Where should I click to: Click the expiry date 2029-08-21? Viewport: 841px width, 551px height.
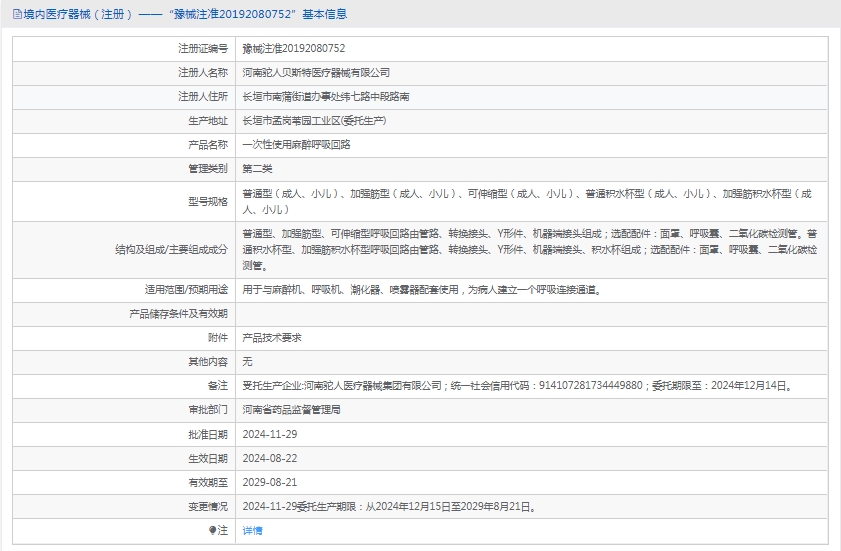(x=269, y=482)
